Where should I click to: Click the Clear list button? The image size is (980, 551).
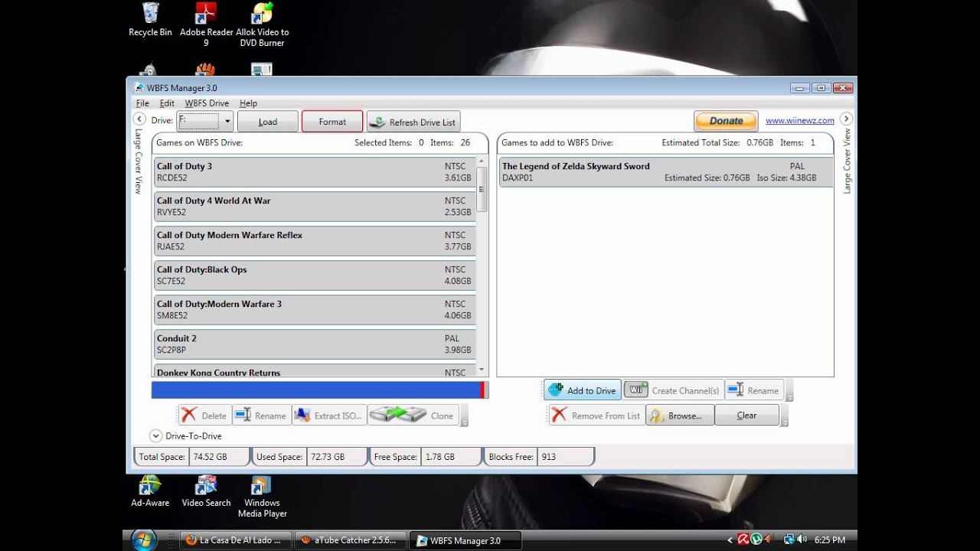746,416
